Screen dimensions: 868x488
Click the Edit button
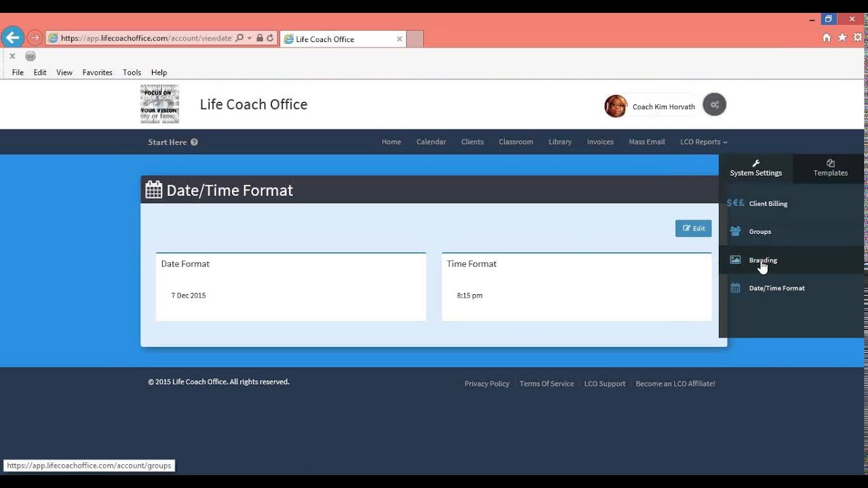click(693, 228)
